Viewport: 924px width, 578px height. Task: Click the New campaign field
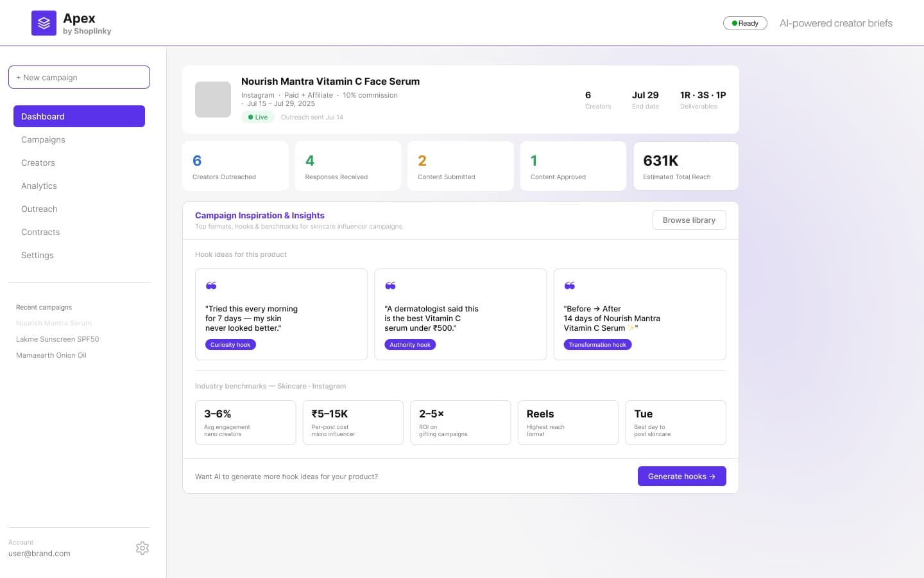coord(79,77)
